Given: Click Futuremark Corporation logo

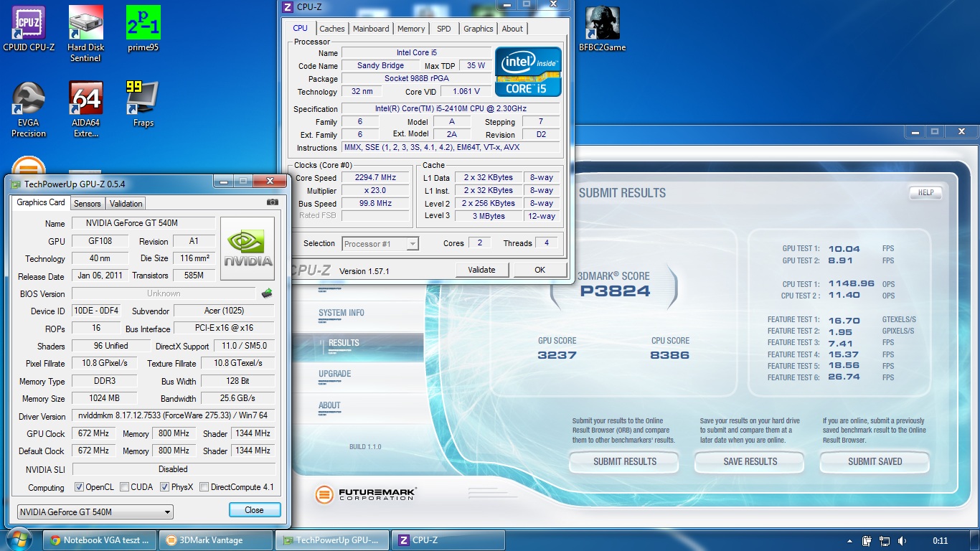Looking at the screenshot, I should pos(367,494).
